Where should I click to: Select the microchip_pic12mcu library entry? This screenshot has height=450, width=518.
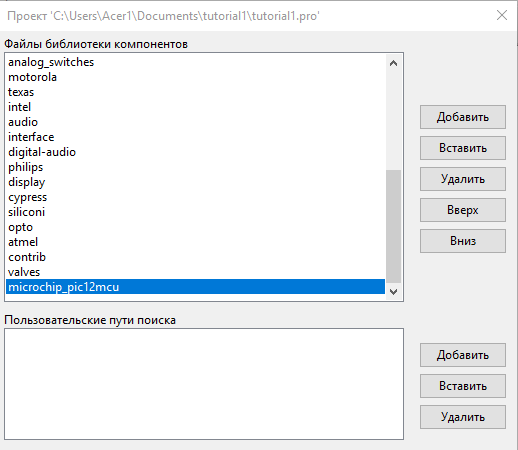(195, 287)
